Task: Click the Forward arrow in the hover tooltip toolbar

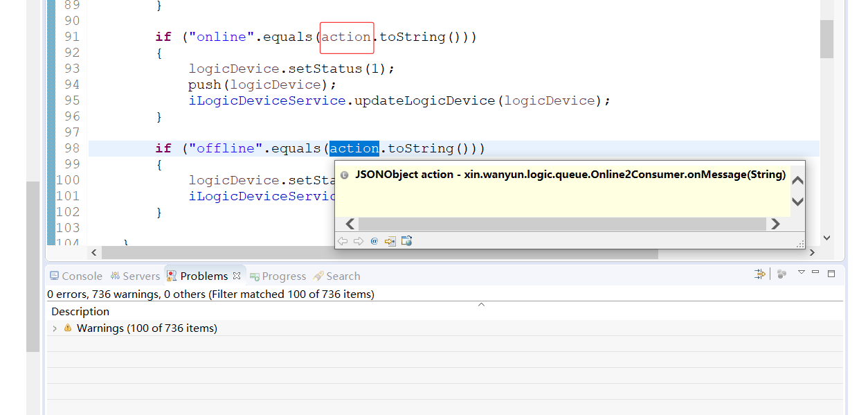Action: (x=358, y=241)
